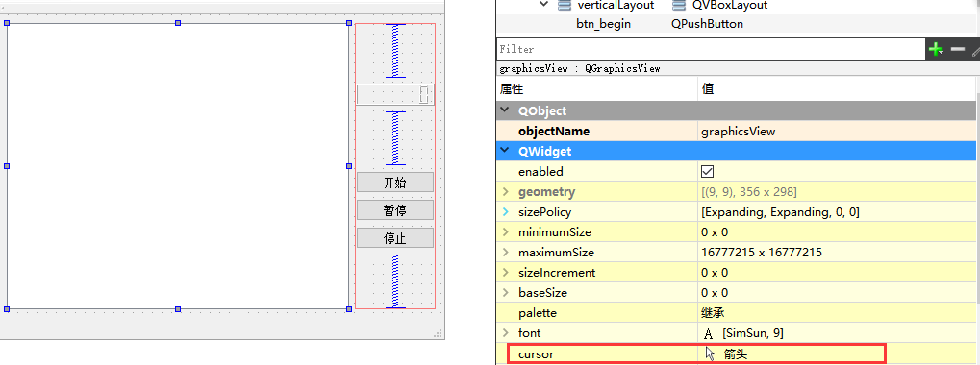Select the btn_begin row in object tree
Screen dimensions: 980x365
[737, 24]
